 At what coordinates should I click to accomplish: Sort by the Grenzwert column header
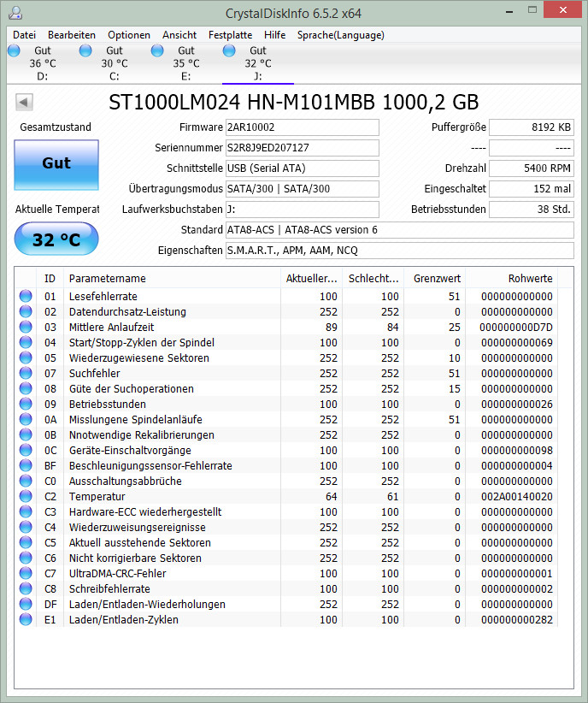pyautogui.click(x=435, y=279)
